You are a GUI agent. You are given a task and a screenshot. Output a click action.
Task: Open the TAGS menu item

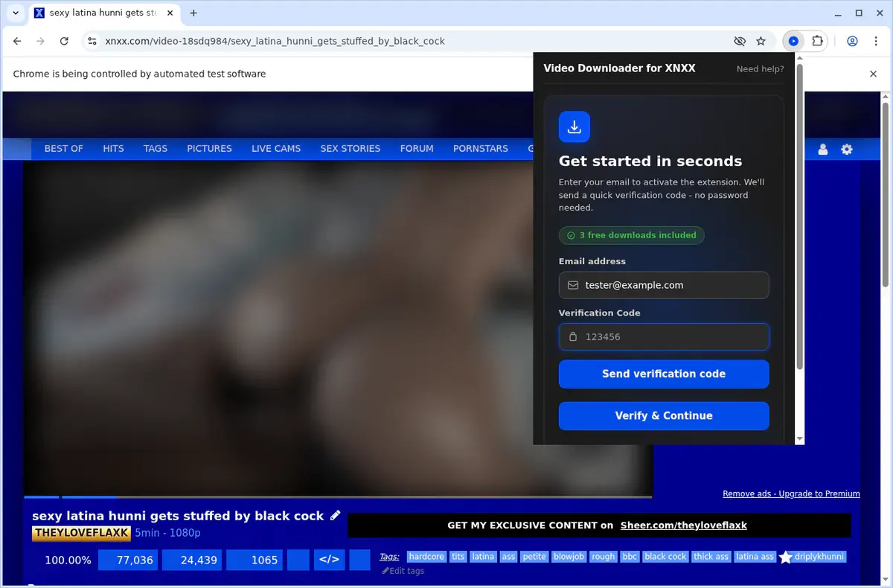click(156, 149)
